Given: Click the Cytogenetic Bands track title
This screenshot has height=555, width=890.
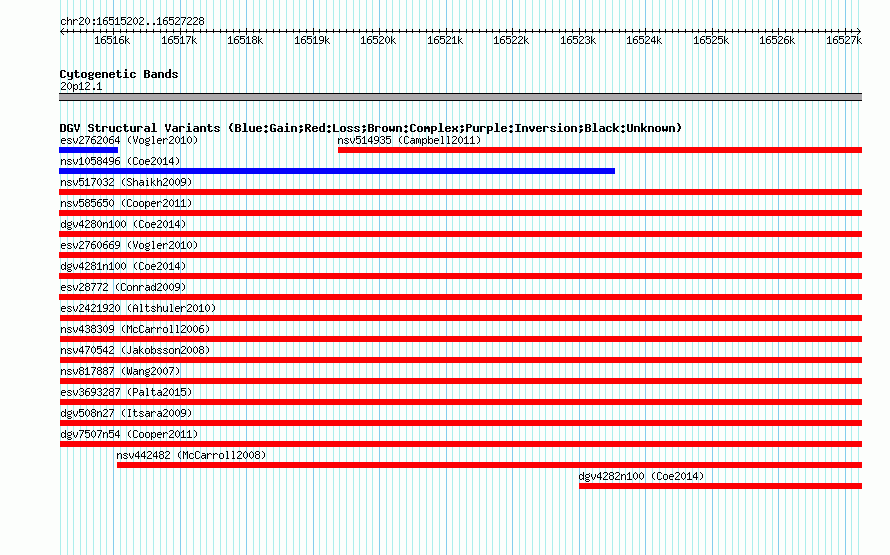Looking at the screenshot, I should [x=119, y=74].
